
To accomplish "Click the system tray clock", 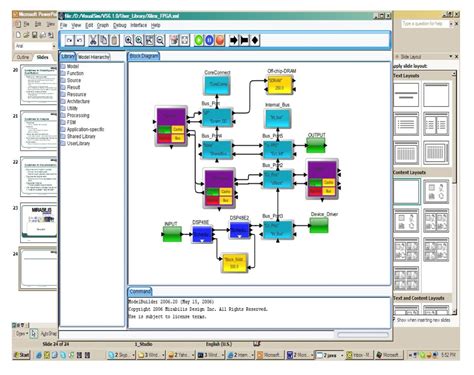I will 448,355.
